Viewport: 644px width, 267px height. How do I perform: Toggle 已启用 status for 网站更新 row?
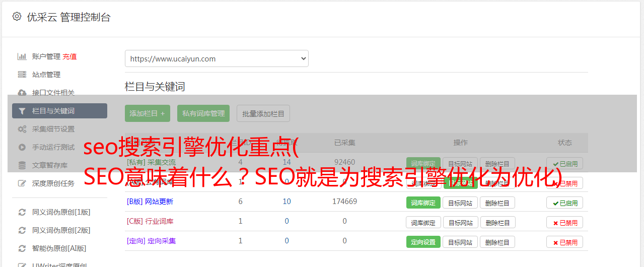(565, 203)
